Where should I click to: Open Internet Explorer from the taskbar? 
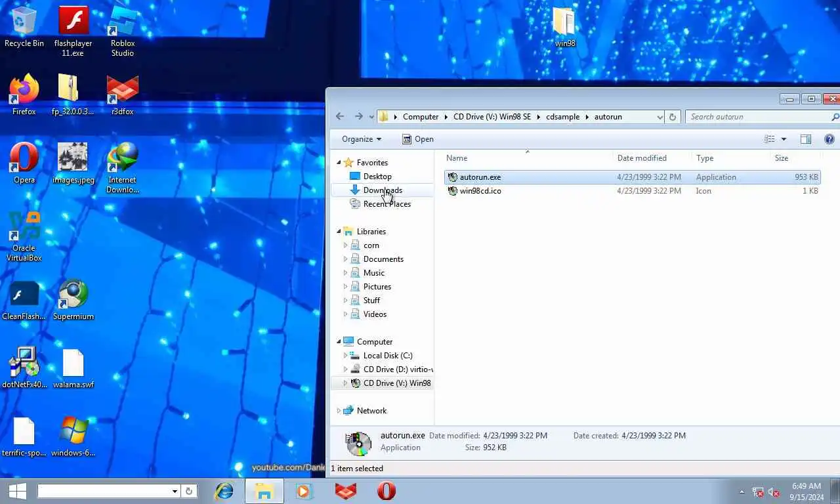pyautogui.click(x=224, y=491)
